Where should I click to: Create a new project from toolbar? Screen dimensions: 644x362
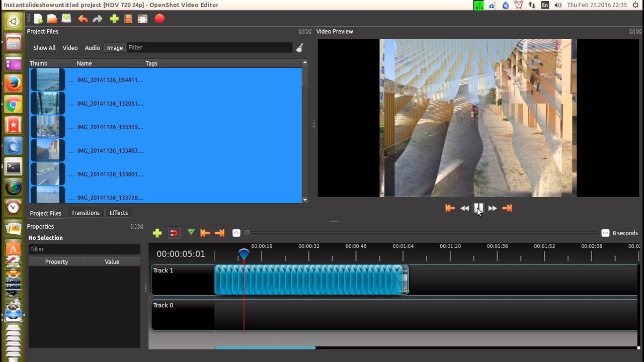click(38, 19)
